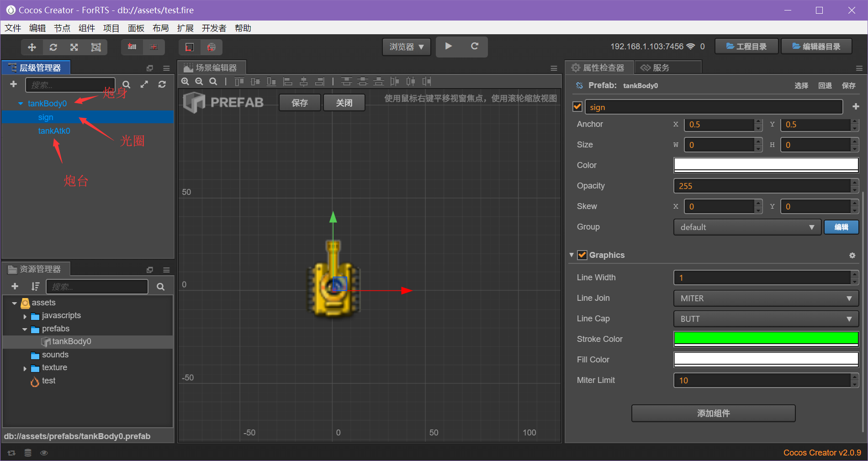
Task: Uncheck the sign node active checkbox
Action: [577, 106]
